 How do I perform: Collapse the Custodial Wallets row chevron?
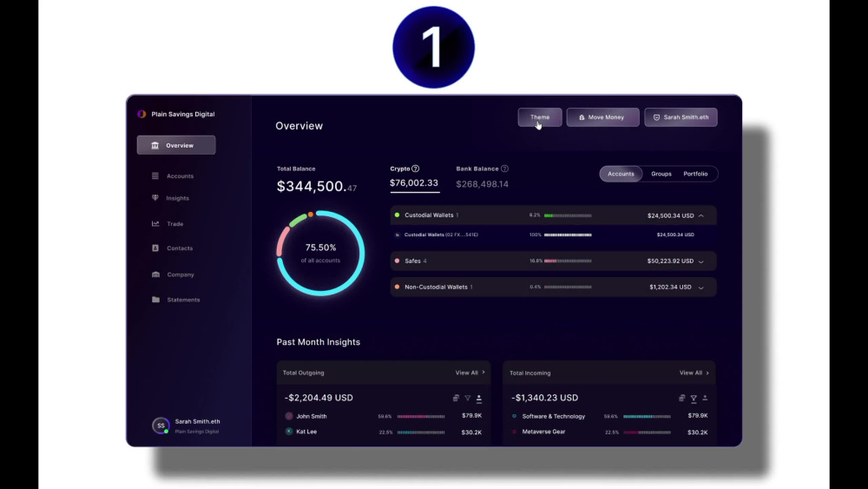coord(700,215)
